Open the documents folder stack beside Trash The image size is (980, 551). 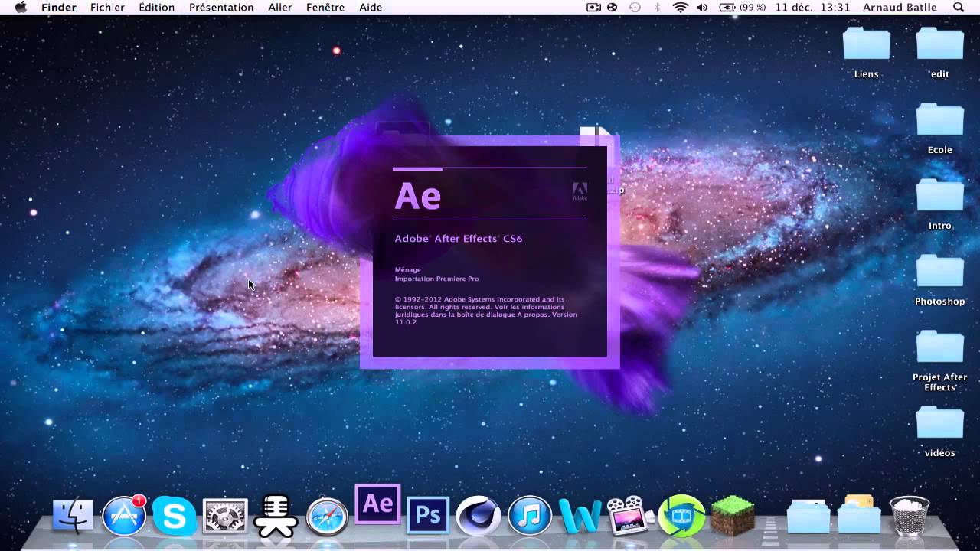(x=859, y=515)
